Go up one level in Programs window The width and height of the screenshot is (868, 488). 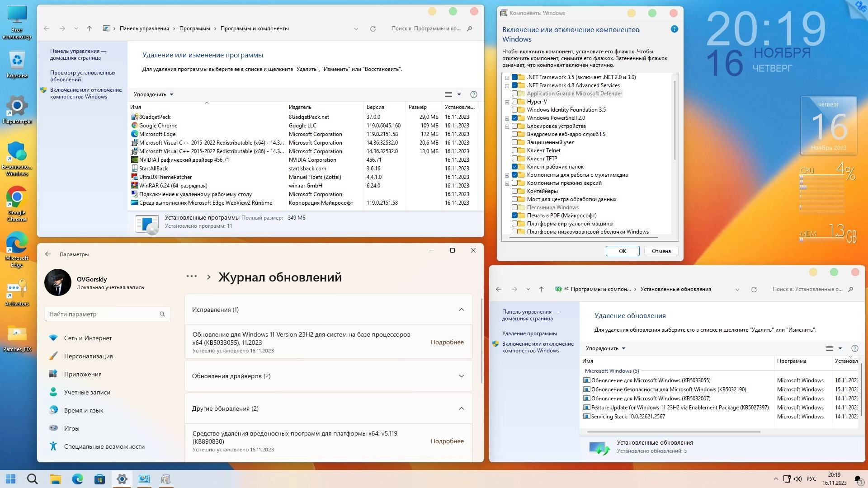point(89,28)
